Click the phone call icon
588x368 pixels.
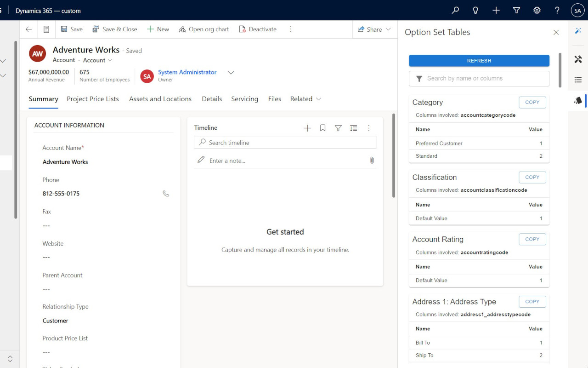point(166,194)
